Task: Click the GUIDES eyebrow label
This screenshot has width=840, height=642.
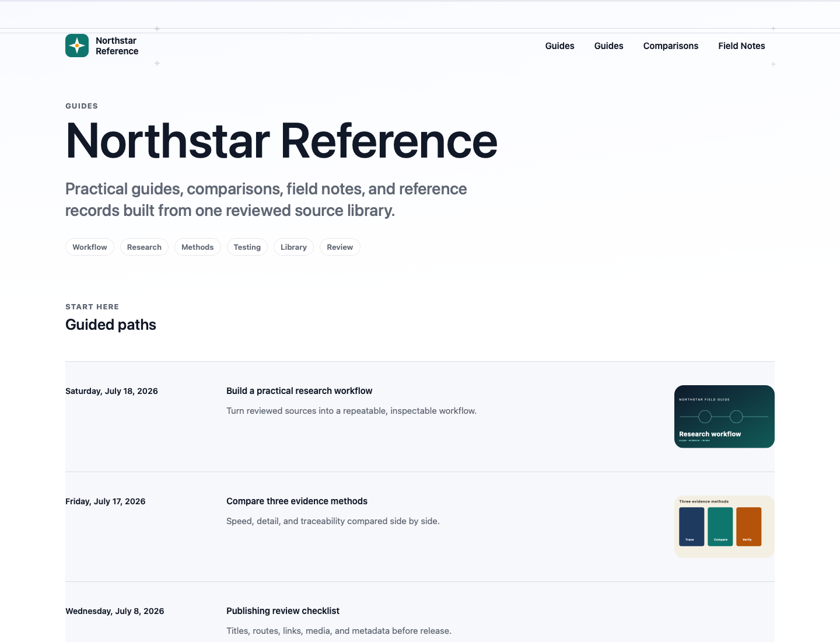Action: (82, 106)
